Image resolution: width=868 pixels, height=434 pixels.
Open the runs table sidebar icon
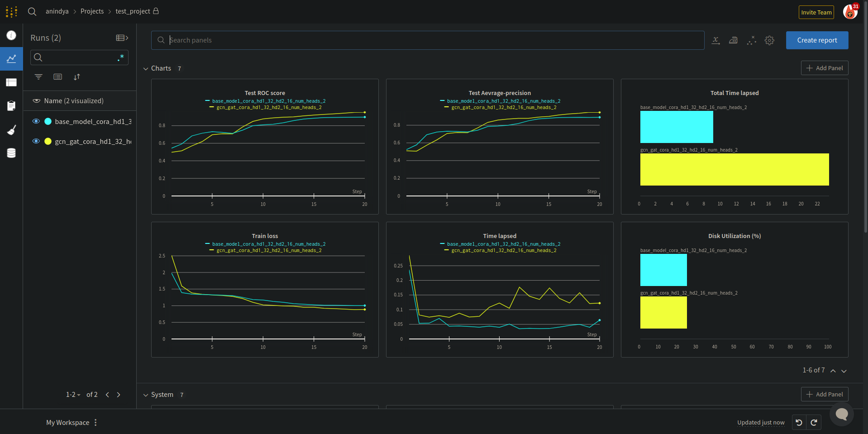(x=11, y=82)
